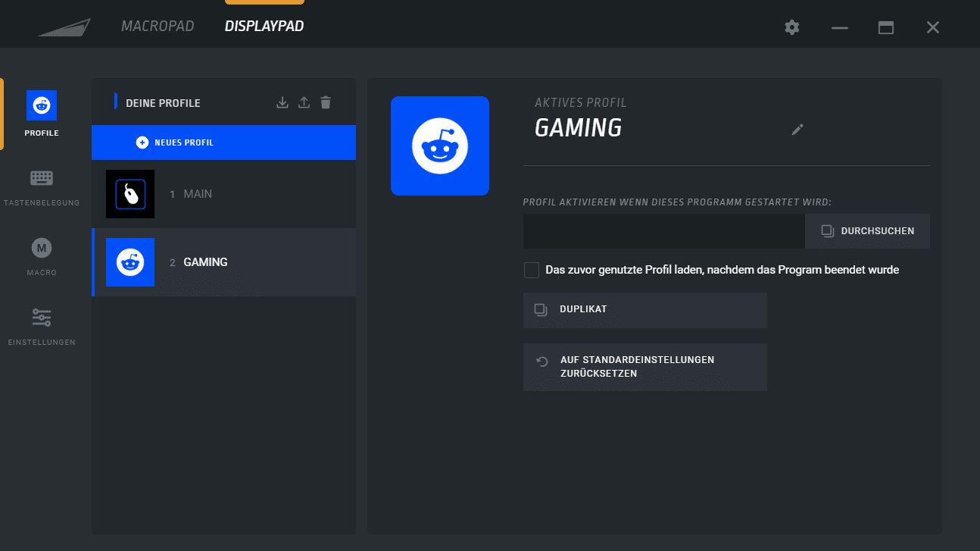Delete profile using the trash icon
This screenshot has height=551, width=980.
point(326,102)
